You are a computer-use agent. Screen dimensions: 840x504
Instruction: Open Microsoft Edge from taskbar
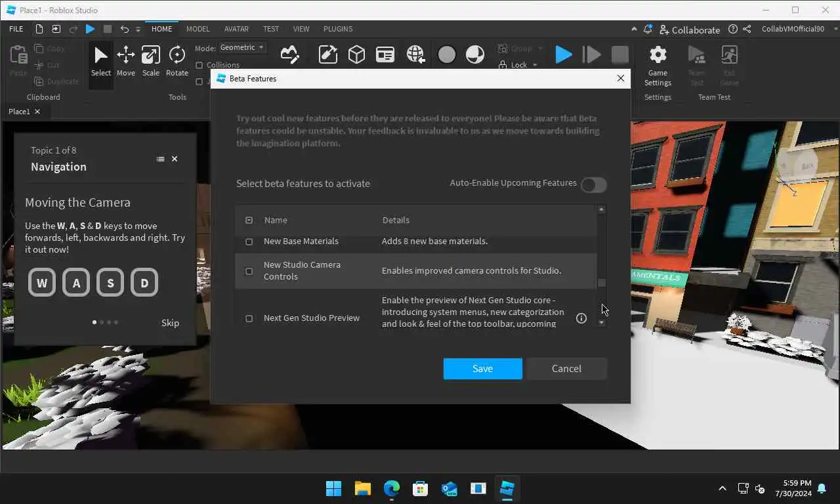point(391,488)
